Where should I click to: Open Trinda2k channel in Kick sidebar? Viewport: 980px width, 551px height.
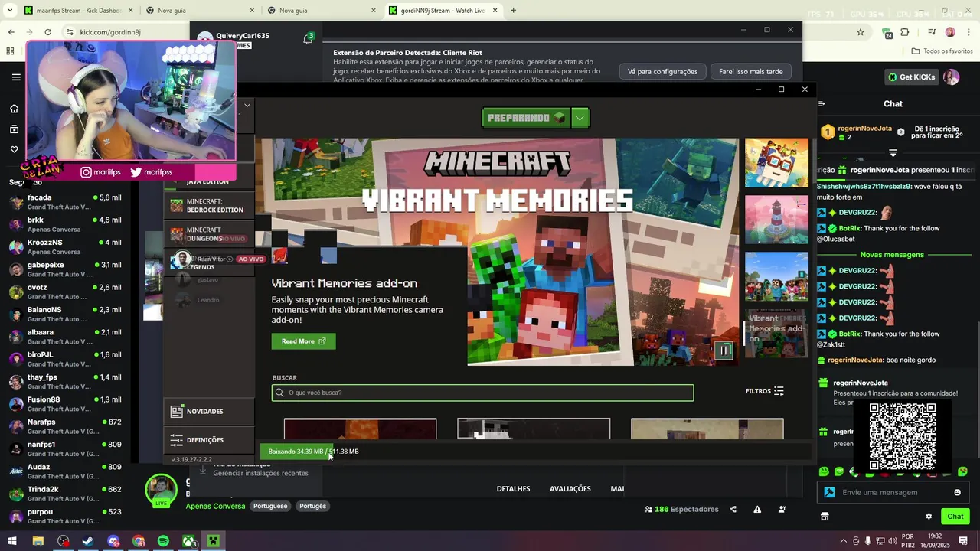point(65,494)
